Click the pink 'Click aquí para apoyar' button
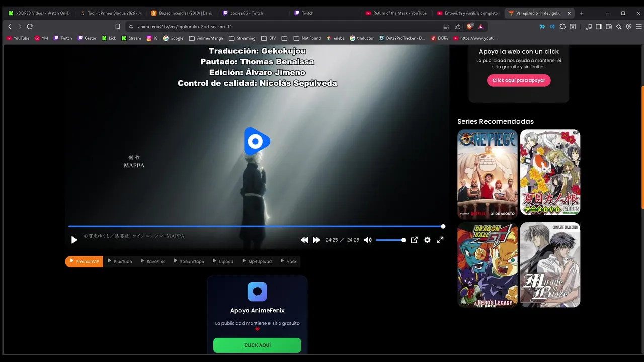This screenshot has width=644, height=362. tap(519, 80)
